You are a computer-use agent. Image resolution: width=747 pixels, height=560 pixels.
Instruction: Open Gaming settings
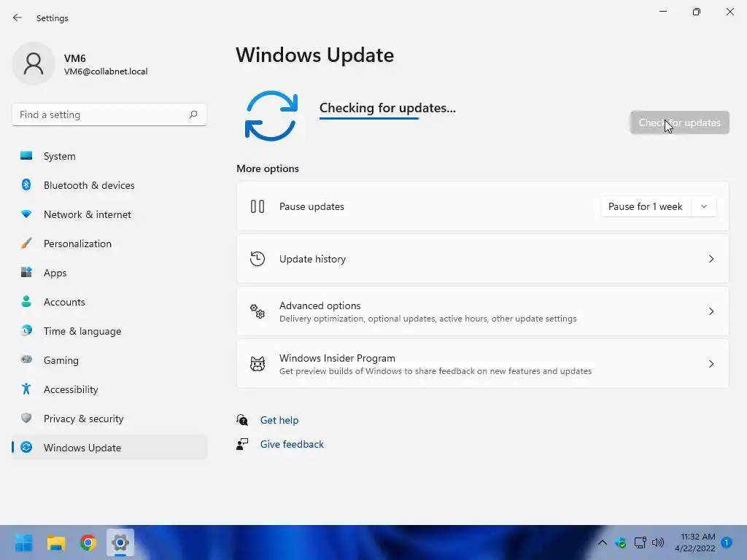point(109,360)
